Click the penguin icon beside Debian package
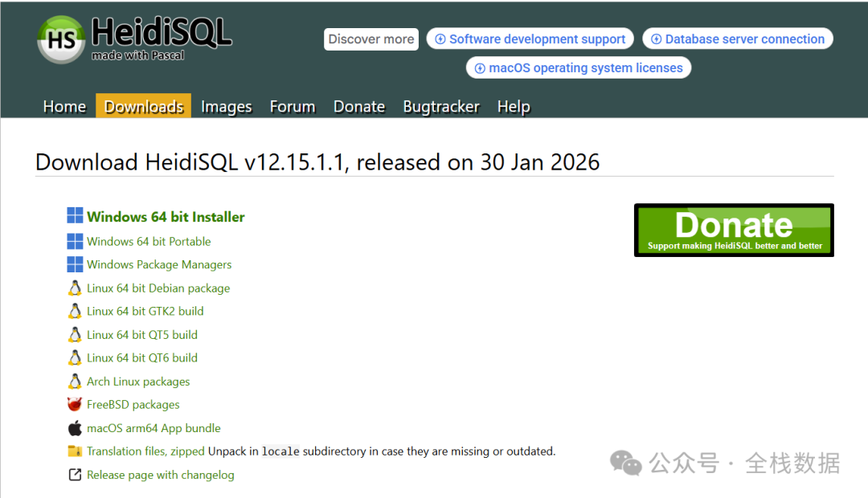The image size is (868, 498). point(75,288)
